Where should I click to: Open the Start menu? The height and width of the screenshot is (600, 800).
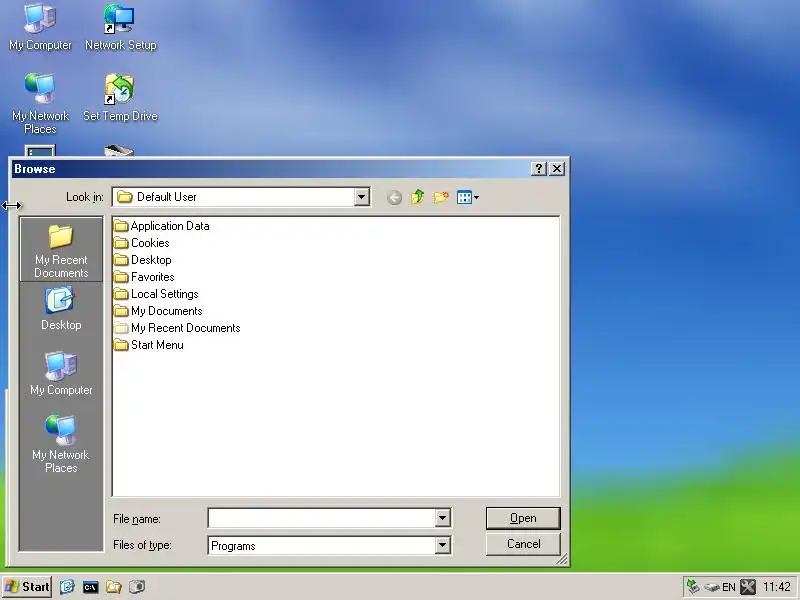click(27, 587)
